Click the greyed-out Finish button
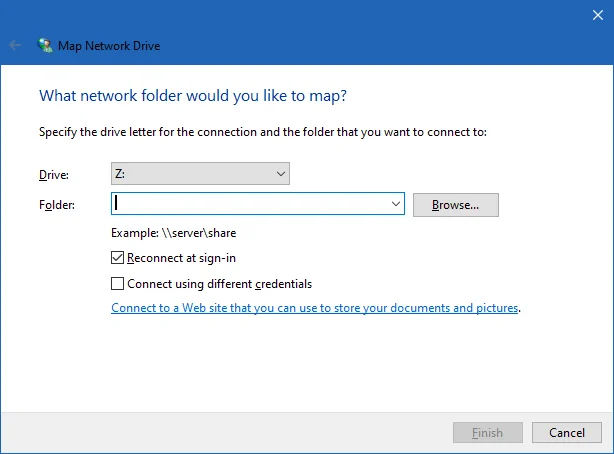 [487, 433]
